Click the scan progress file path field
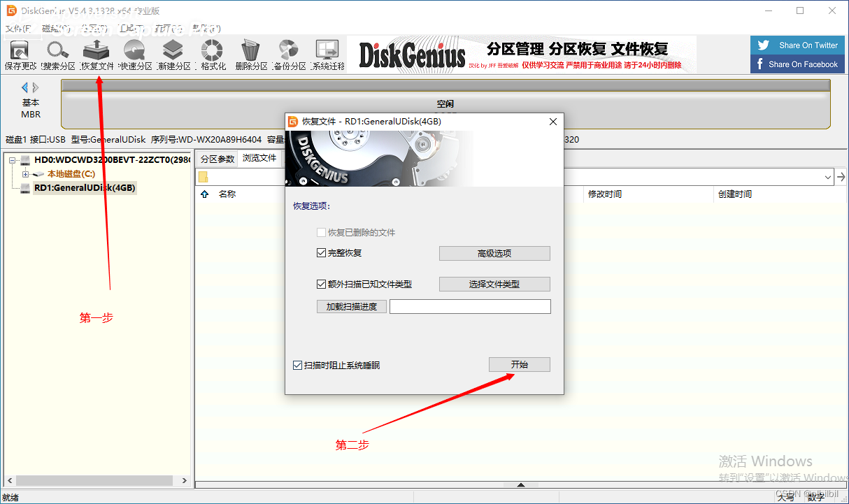849x504 pixels. pyautogui.click(x=470, y=307)
